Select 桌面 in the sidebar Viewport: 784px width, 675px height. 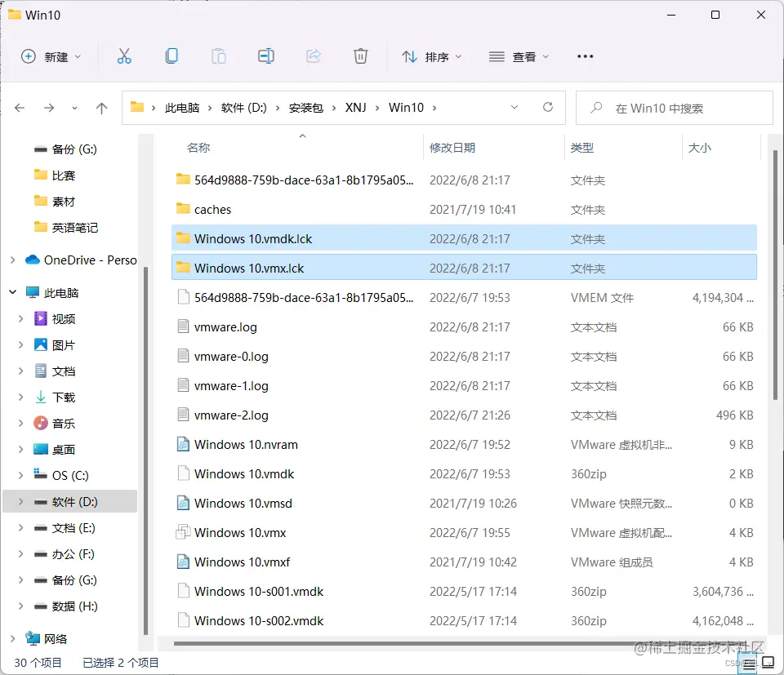[63, 449]
